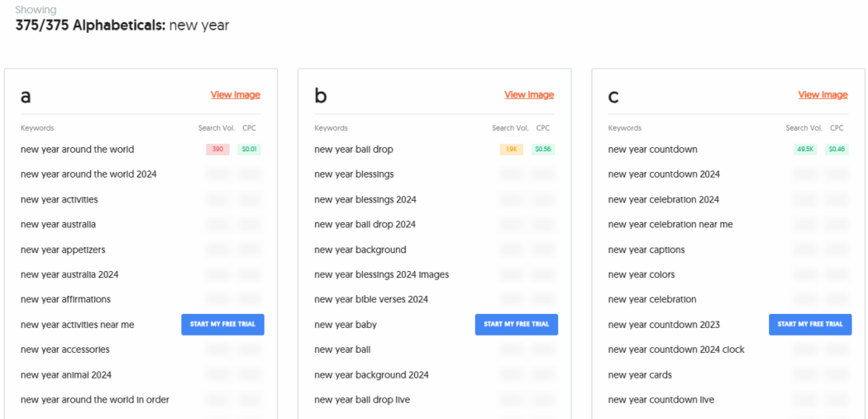Select 'new year around the world in order'

pyautogui.click(x=95, y=400)
